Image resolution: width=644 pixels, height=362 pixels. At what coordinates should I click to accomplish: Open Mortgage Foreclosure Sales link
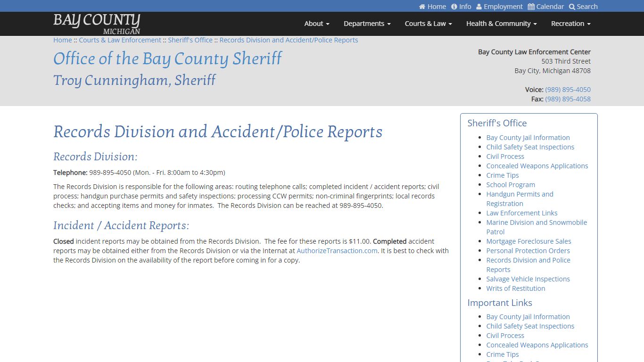coord(529,241)
